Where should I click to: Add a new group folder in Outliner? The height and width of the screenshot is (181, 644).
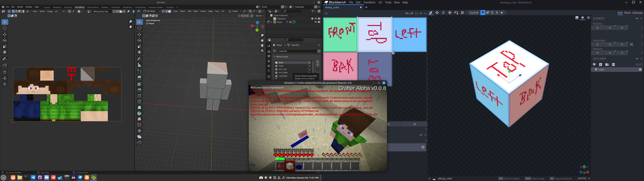pyautogui.click(x=607, y=65)
